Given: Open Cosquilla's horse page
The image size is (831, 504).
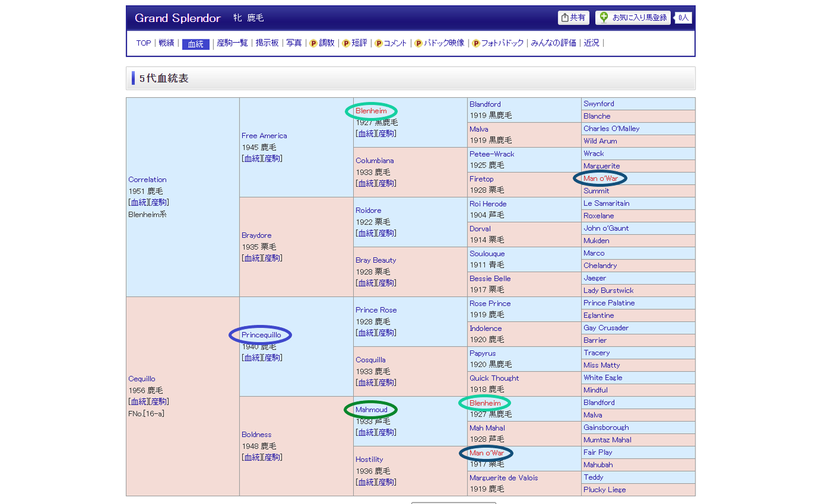Looking at the screenshot, I should pos(371,360).
